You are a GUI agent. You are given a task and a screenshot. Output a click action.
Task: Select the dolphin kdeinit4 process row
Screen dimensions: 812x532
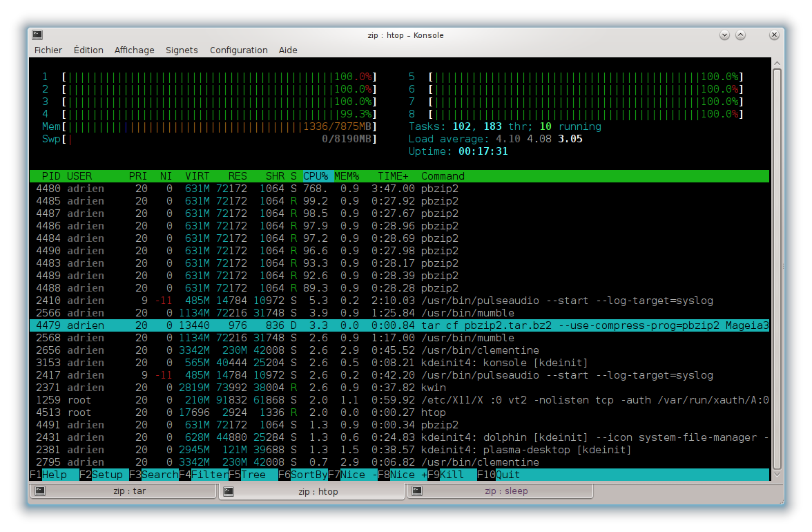tap(399, 437)
